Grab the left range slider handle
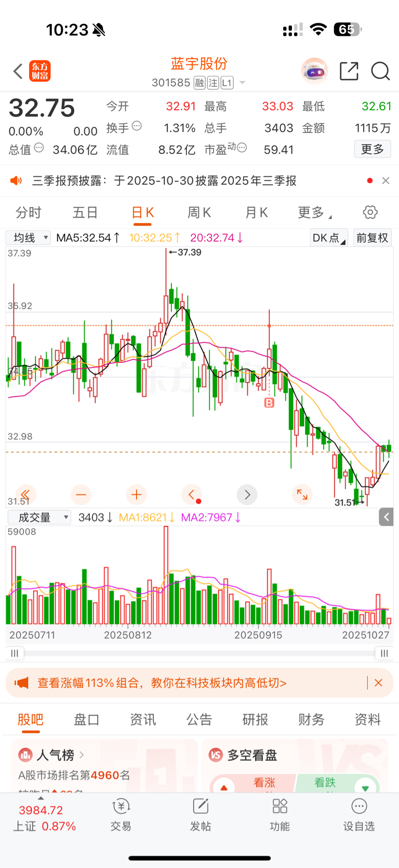The height and width of the screenshot is (868, 399). click(15, 653)
